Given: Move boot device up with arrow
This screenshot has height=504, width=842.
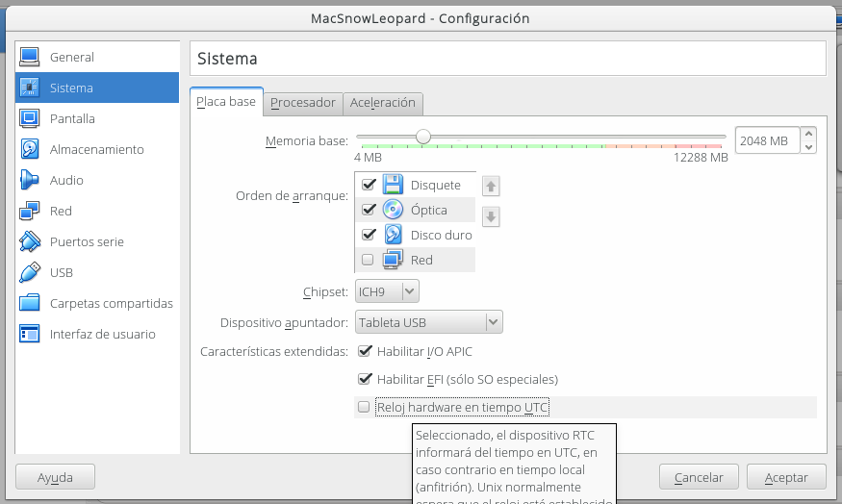Looking at the screenshot, I should click(x=490, y=187).
